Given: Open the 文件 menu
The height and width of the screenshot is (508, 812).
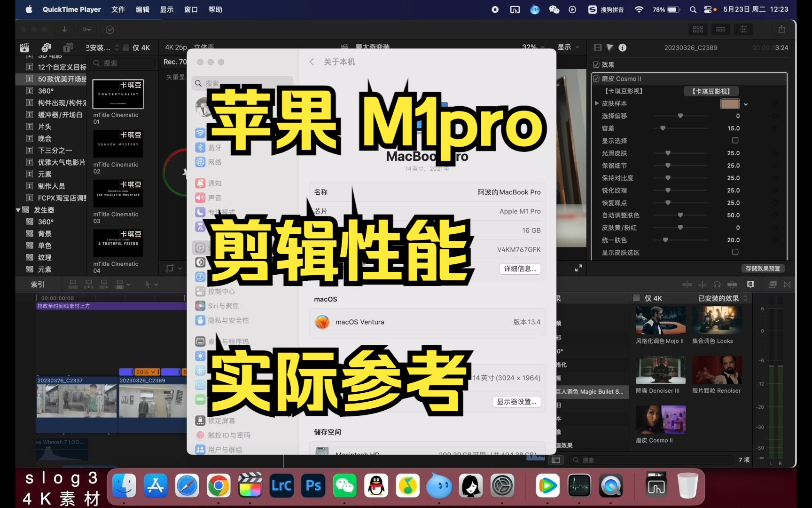Looking at the screenshot, I should point(118,9).
